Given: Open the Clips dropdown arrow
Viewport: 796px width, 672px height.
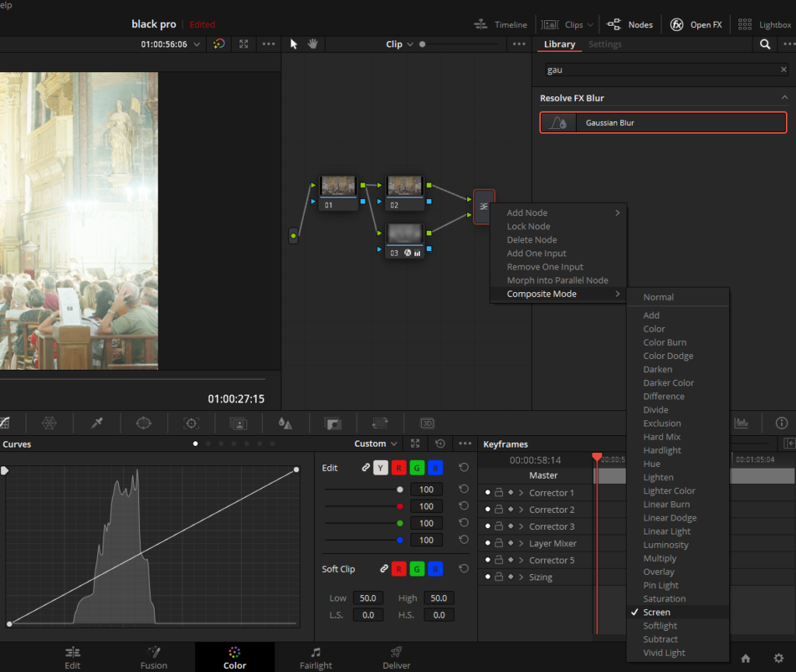Looking at the screenshot, I should click(590, 24).
